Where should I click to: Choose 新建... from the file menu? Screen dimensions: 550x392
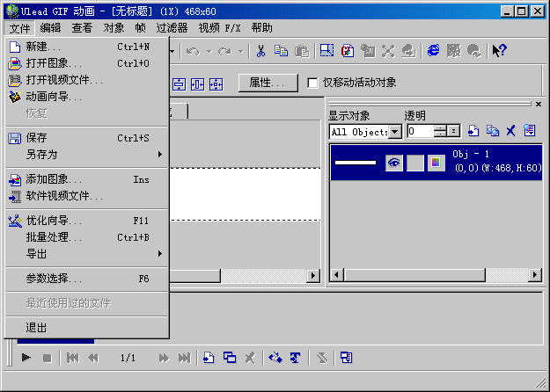(x=87, y=47)
